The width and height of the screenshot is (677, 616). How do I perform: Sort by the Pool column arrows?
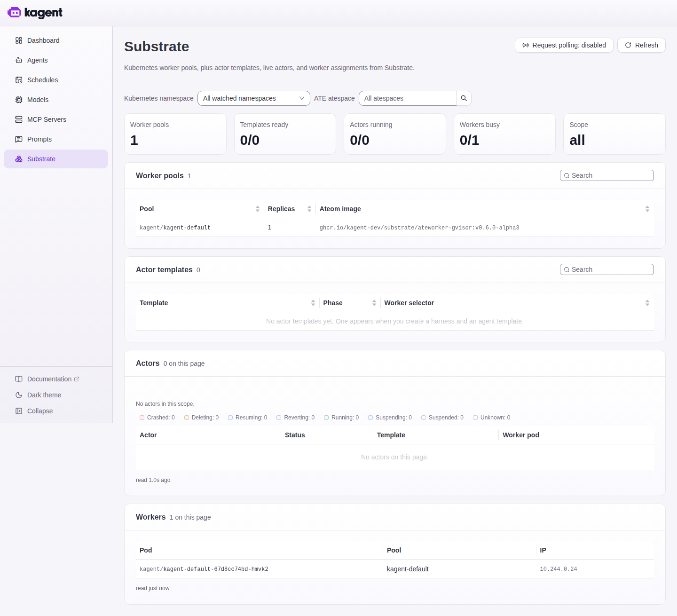coord(258,209)
